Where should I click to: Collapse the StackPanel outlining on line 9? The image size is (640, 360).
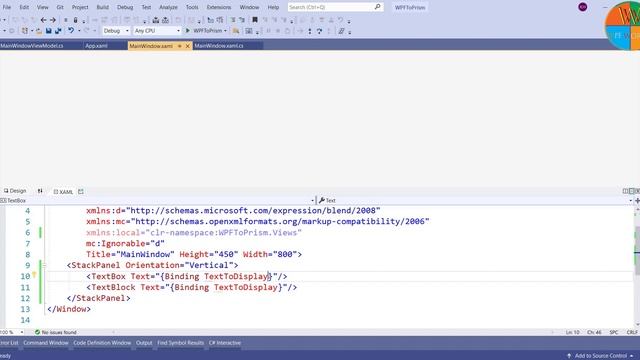(44, 265)
